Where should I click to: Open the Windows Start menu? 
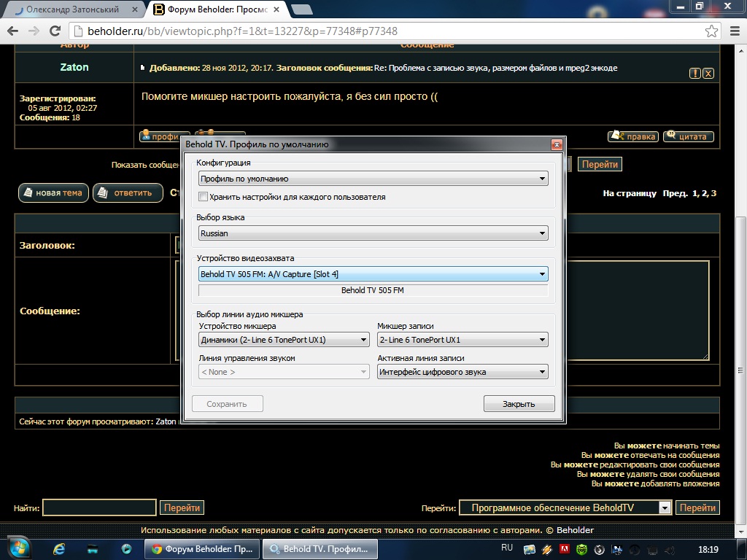point(18,548)
